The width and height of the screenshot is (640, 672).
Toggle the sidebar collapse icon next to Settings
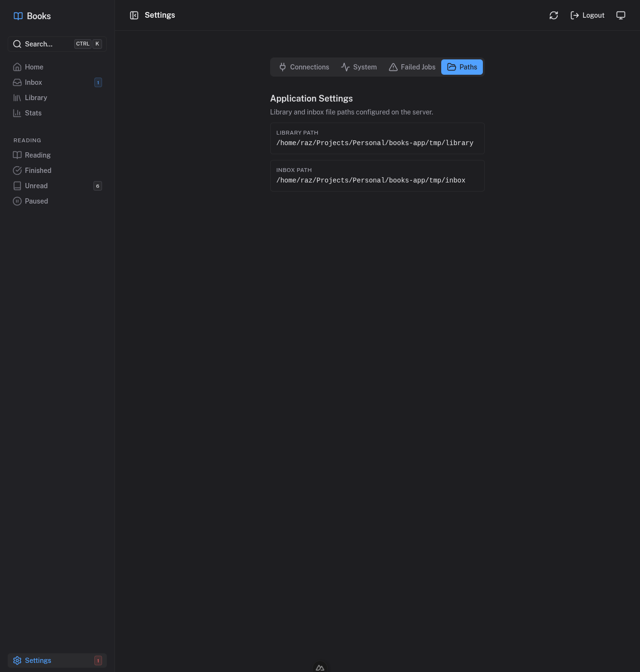coord(134,15)
